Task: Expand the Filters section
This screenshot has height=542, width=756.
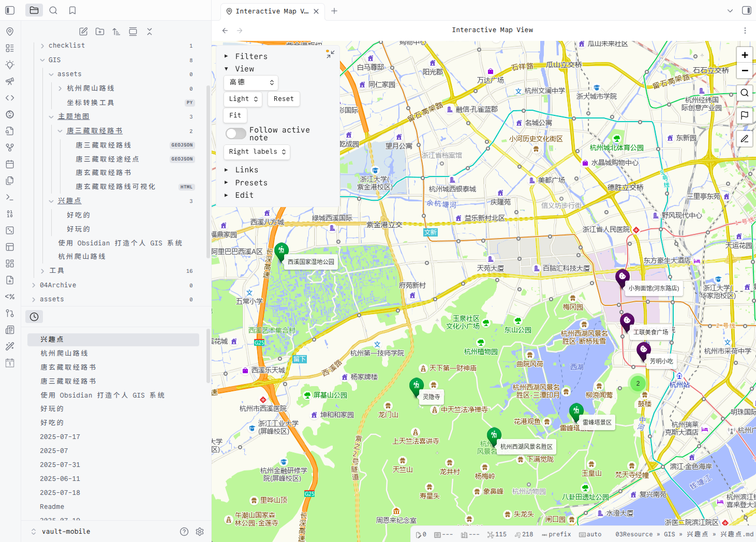Action: 251,56
